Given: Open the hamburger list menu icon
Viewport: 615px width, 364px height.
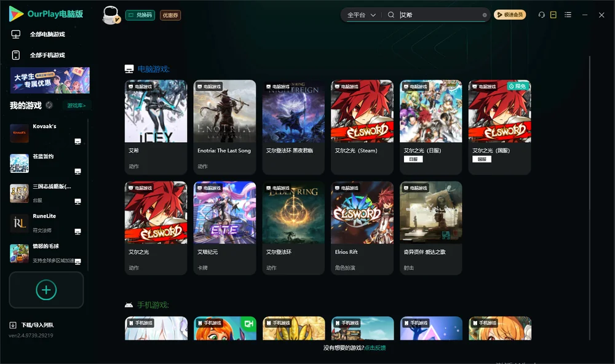Looking at the screenshot, I should click(568, 15).
